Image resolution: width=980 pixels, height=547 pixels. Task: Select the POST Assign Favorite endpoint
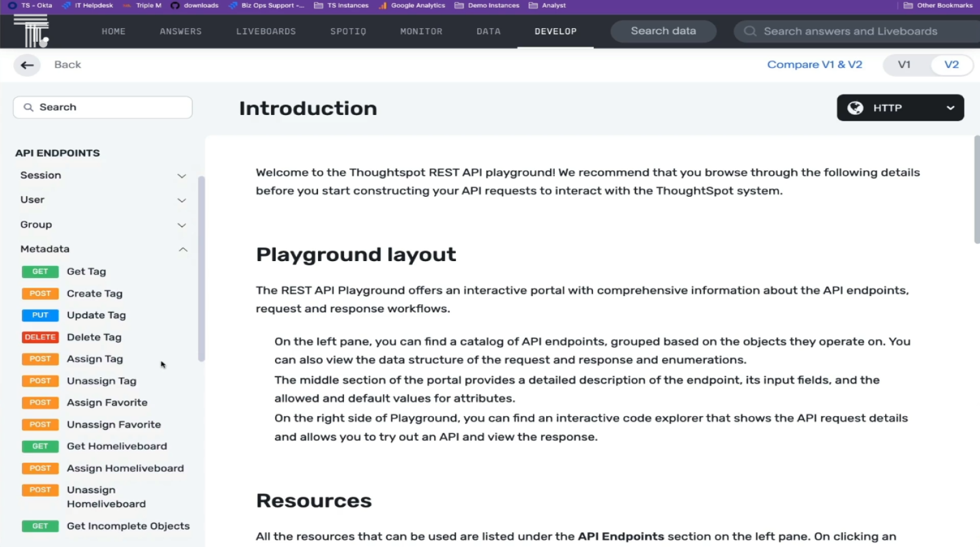tap(107, 403)
